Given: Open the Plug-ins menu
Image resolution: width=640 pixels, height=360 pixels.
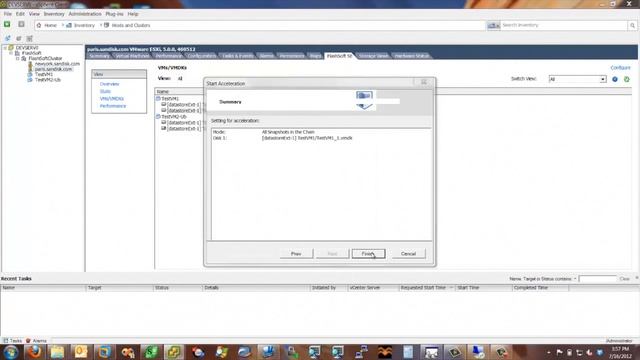Looking at the screenshot, I should 114,14.
